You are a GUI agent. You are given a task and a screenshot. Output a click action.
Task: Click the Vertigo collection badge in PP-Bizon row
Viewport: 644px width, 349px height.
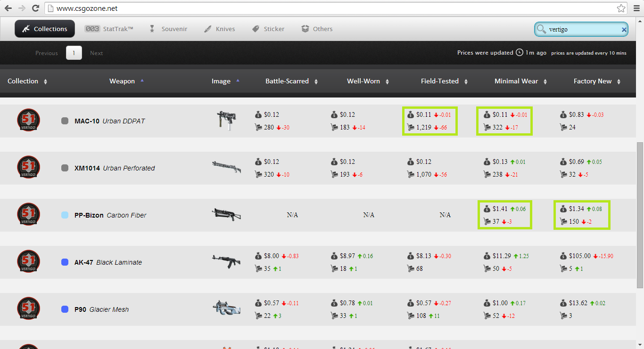[x=28, y=214]
